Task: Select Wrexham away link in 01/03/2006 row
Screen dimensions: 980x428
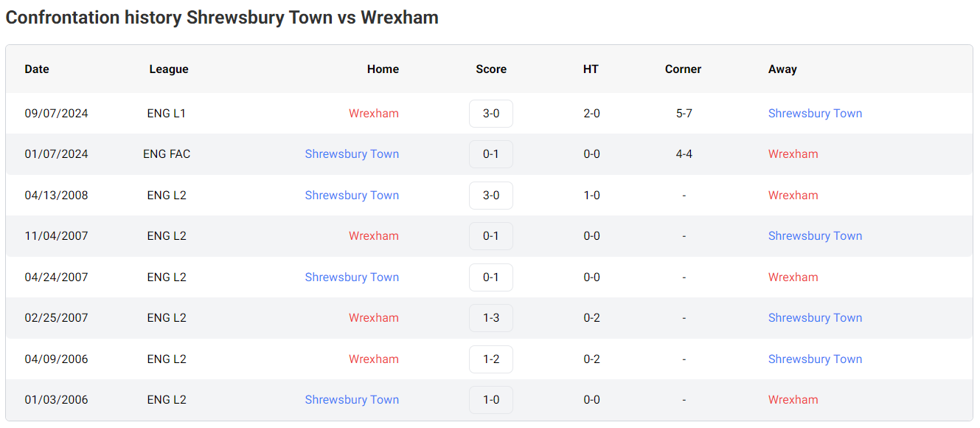Action: (x=793, y=400)
